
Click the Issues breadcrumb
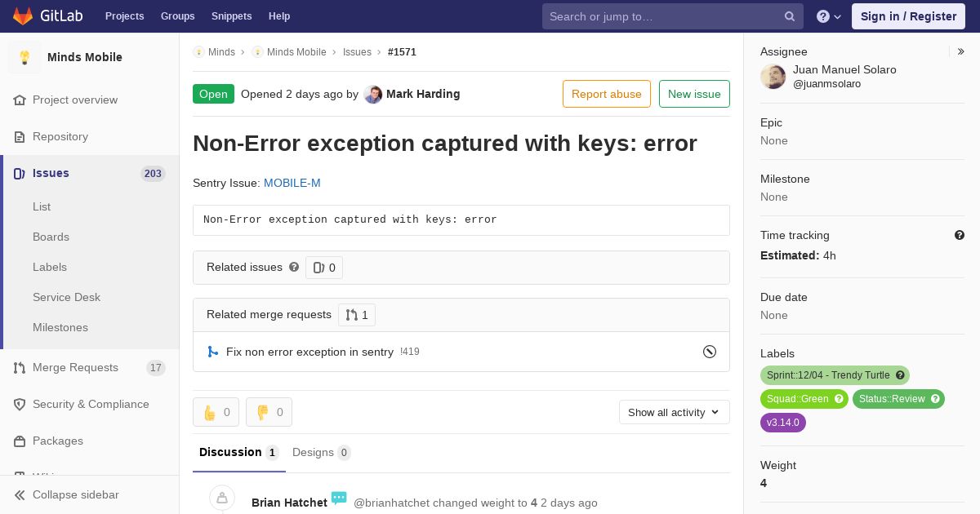[x=357, y=51]
